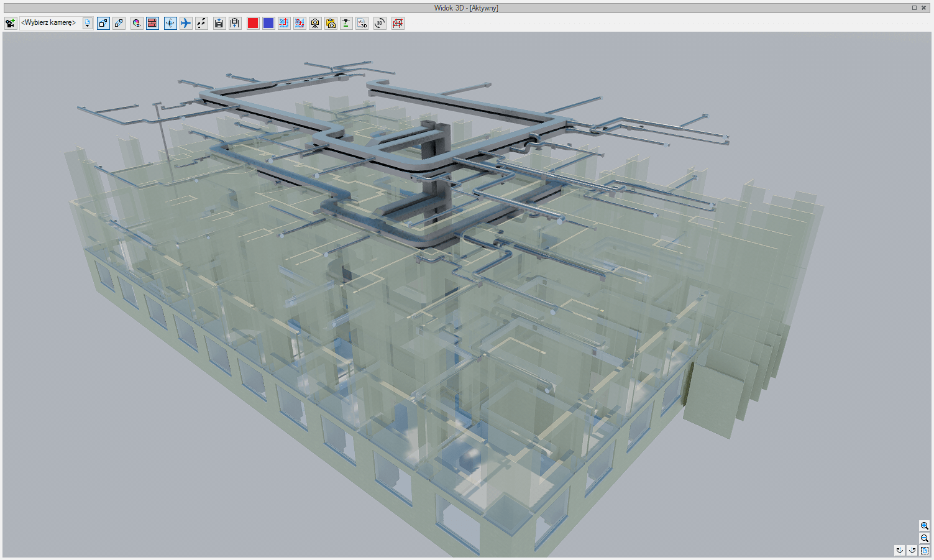This screenshot has width=934, height=560.
Task: Click the move storey up icon
Action: click(x=235, y=23)
